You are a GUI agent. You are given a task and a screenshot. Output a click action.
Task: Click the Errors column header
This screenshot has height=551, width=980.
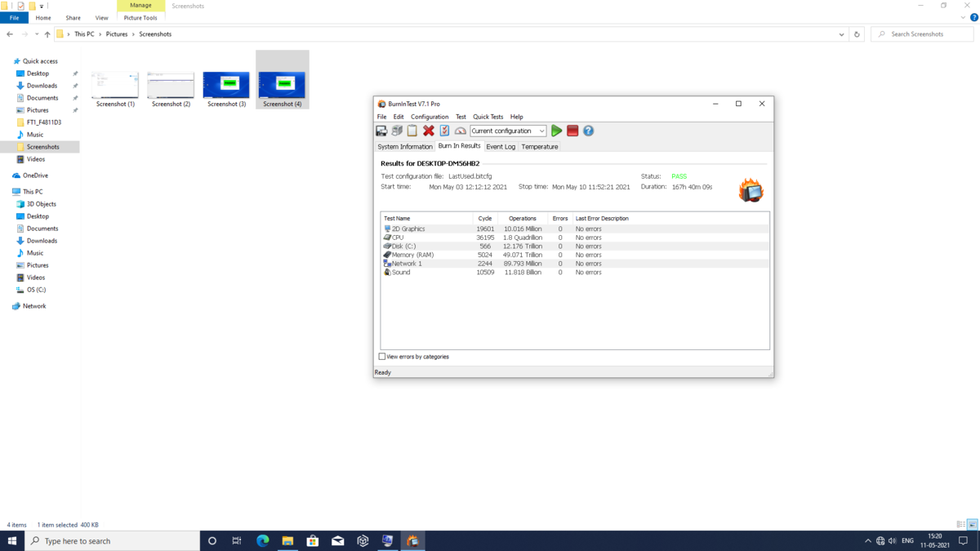[x=560, y=219]
